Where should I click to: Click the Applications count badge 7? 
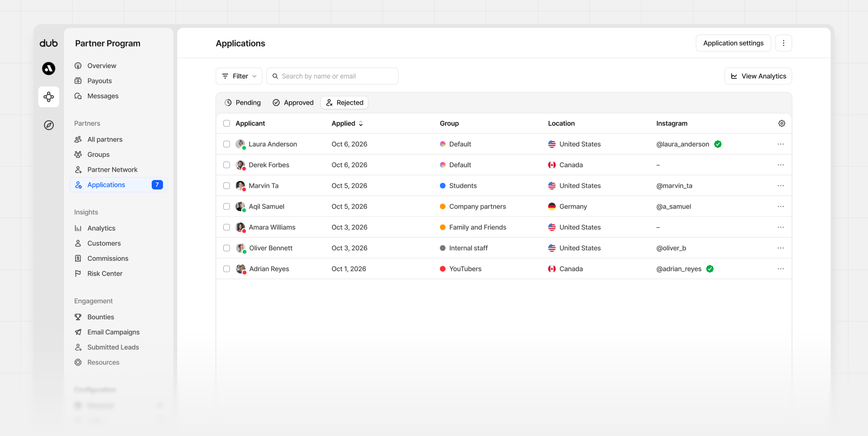click(x=157, y=185)
